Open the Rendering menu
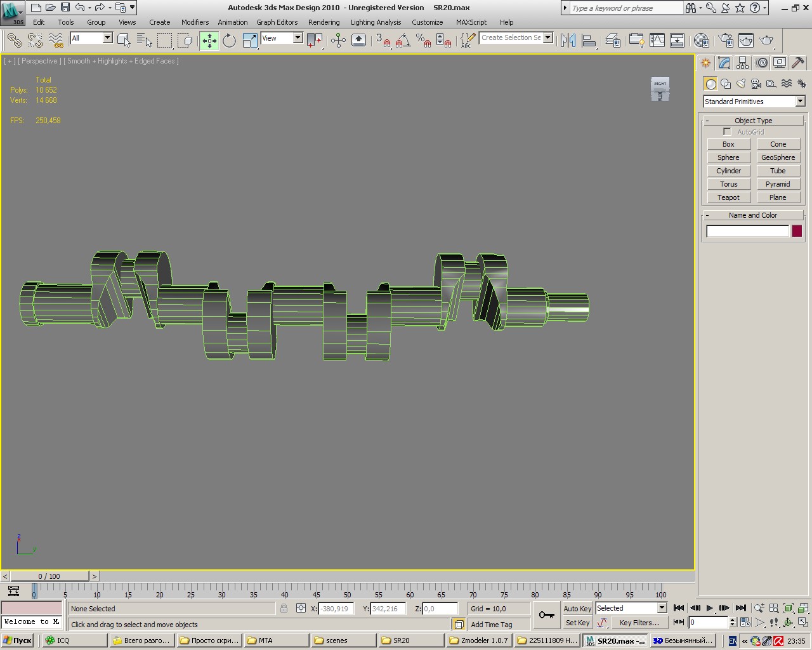Screen dimensions: 812x650 point(324,22)
